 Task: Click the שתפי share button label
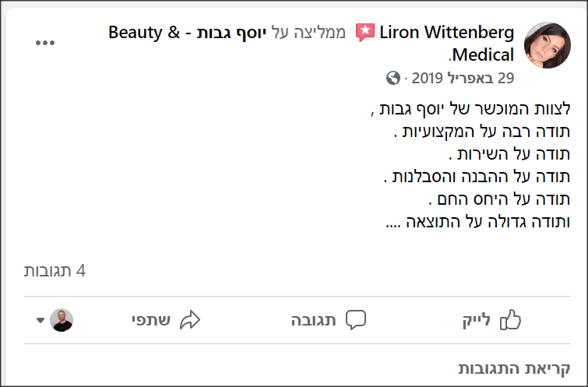(151, 321)
